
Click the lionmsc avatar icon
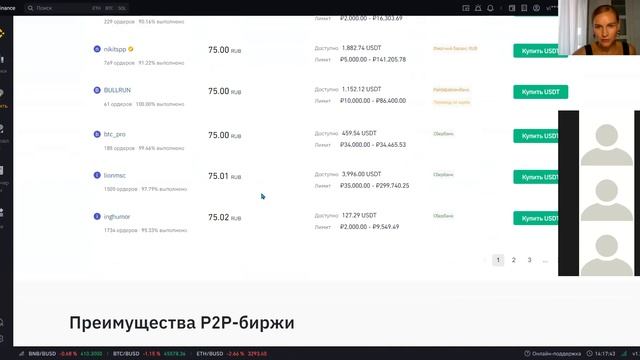tap(97, 175)
